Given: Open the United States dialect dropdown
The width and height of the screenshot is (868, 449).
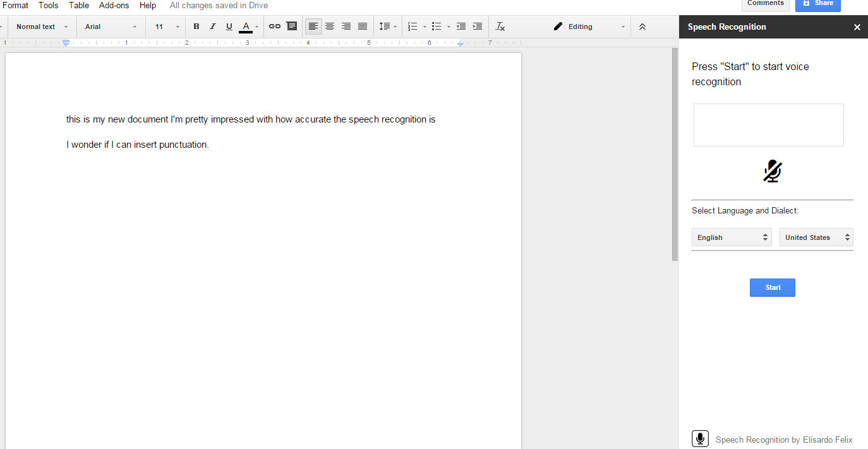Looking at the screenshot, I should point(816,237).
